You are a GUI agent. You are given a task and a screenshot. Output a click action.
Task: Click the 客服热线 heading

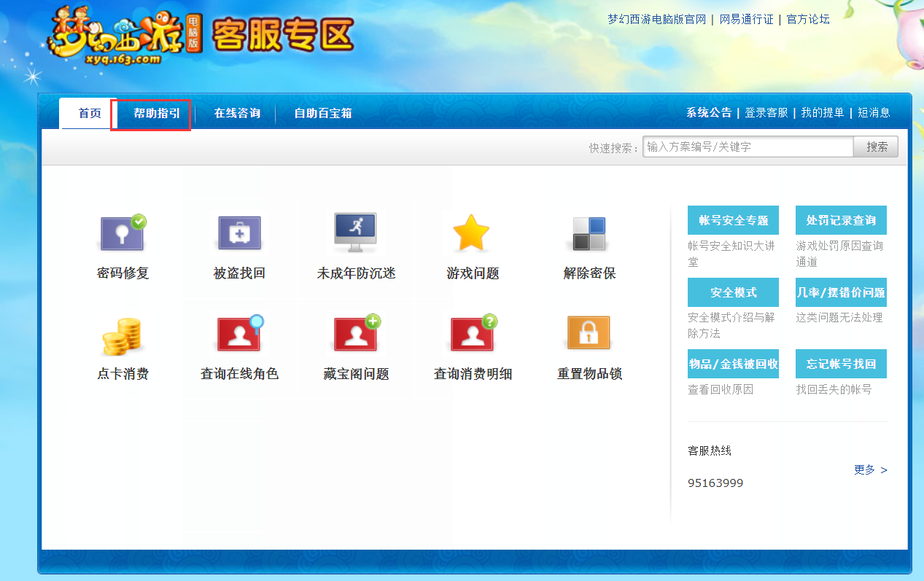710,451
